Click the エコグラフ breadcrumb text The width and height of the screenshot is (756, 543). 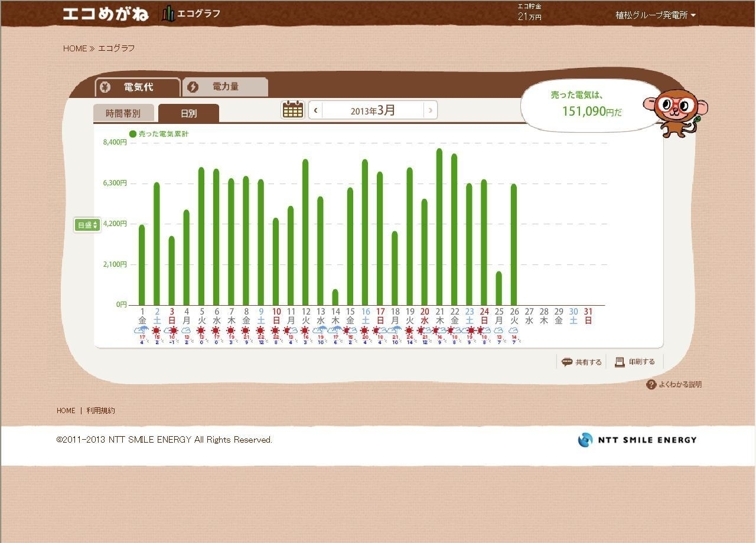point(116,48)
